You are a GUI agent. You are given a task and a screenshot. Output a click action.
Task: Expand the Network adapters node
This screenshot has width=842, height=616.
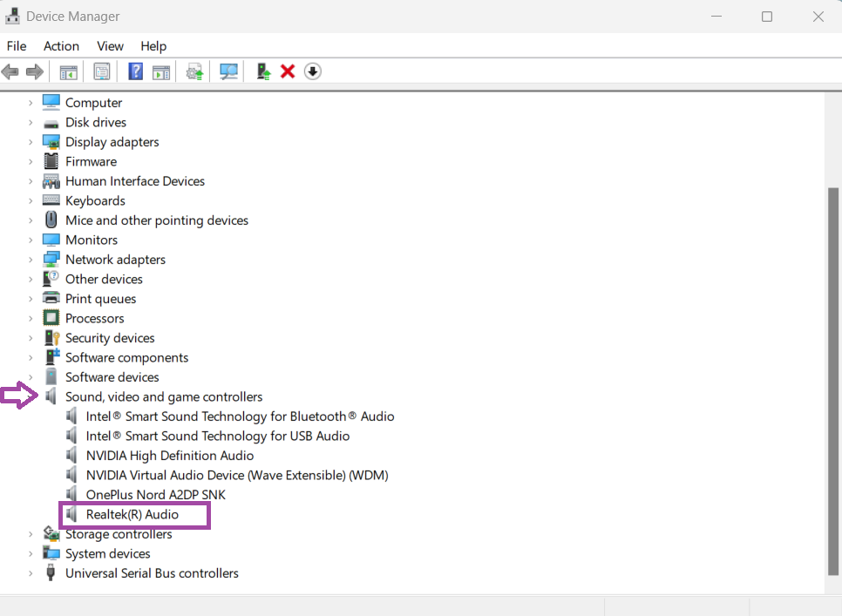(31, 260)
